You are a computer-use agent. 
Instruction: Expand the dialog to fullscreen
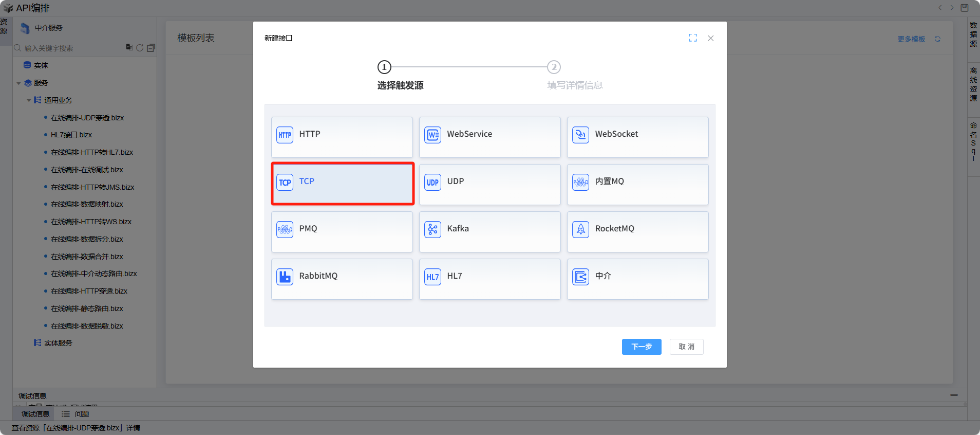click(692, 38)
